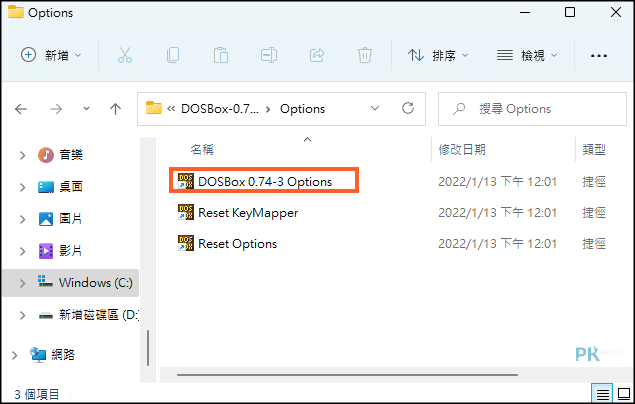Go up one folder level

tap(115, 108)
